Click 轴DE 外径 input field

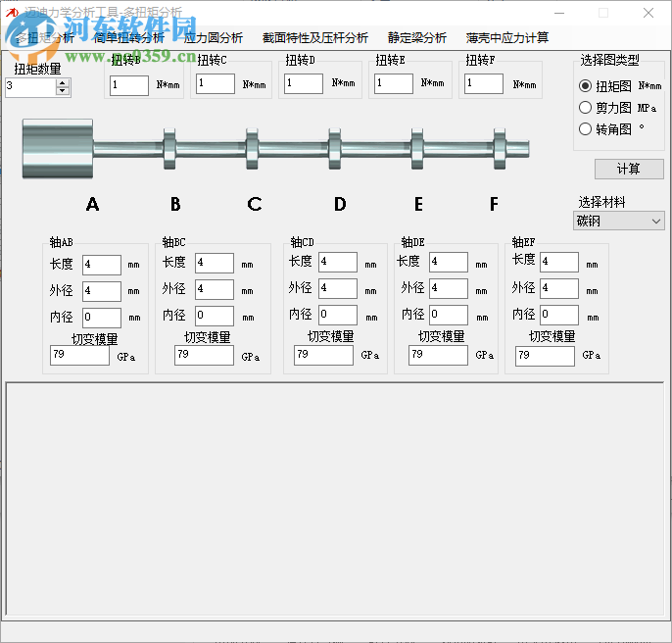pos(449,289)
